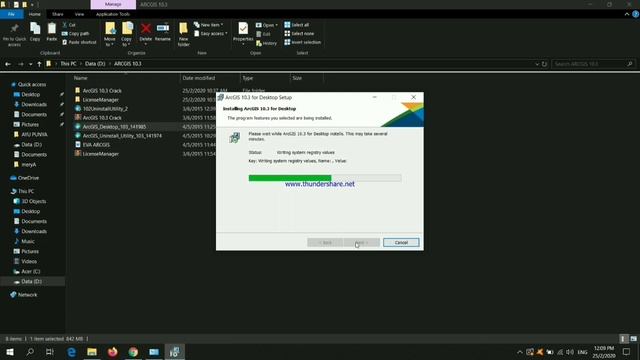
Task: Click the red Delete icon
Action: click(146, 28)
